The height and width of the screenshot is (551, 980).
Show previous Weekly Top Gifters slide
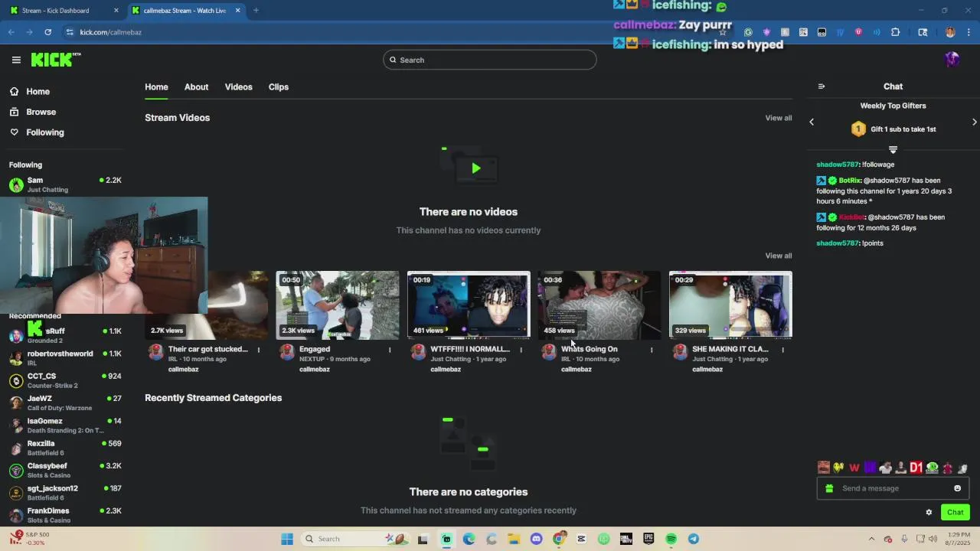click(x=812, y=122)
